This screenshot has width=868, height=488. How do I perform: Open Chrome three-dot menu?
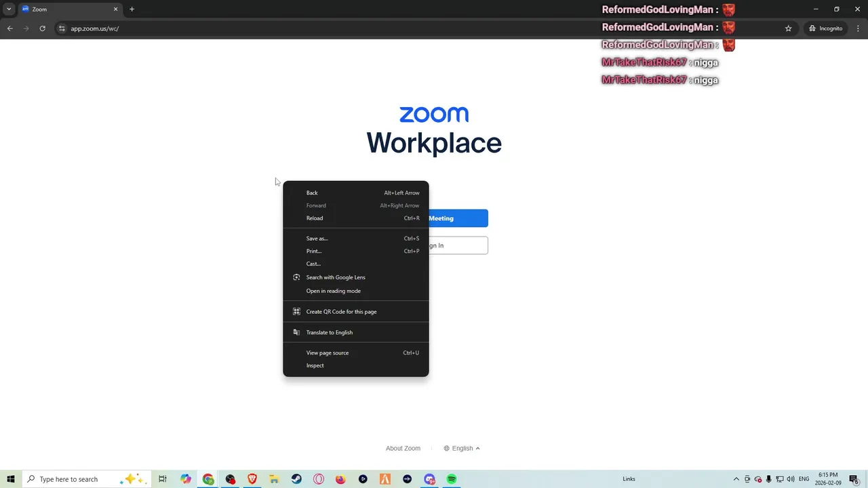(858, 28)
